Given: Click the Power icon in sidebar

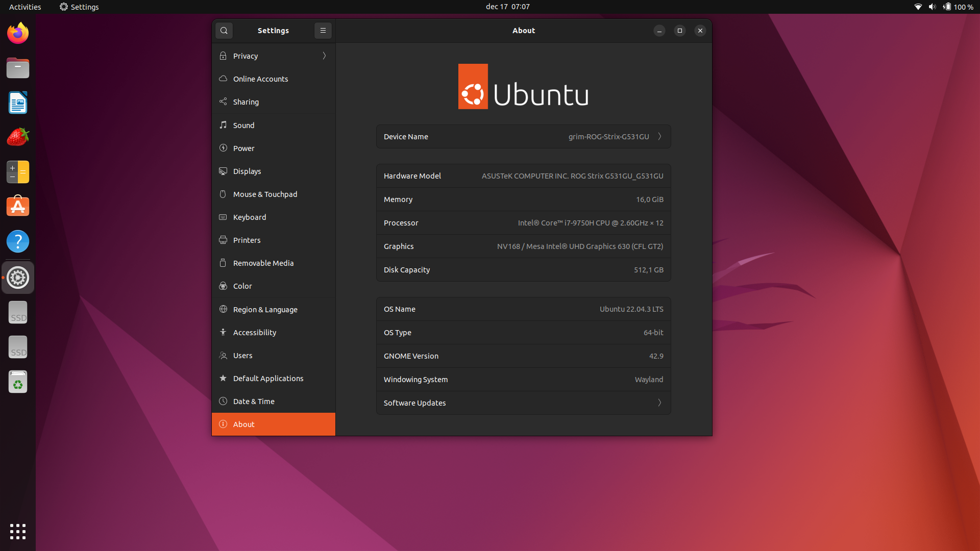Looking at the screenshot, I should point(223,148).
